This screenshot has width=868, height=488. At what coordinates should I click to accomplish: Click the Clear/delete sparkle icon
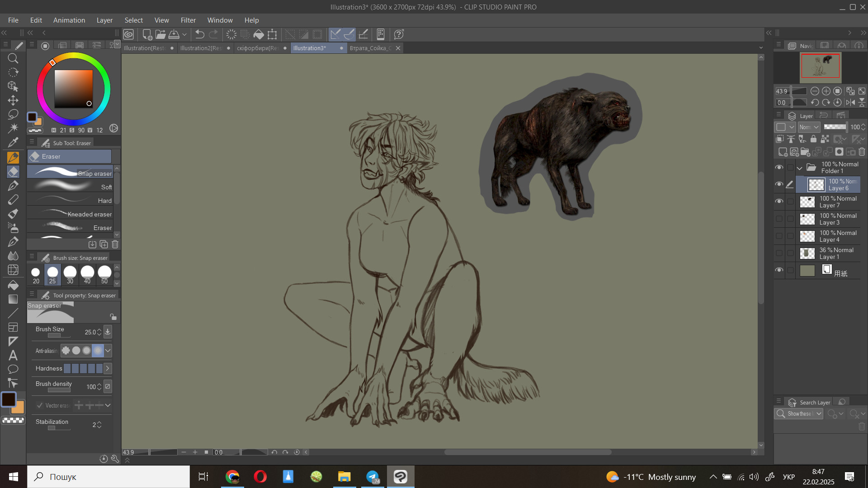coord(231,34)
